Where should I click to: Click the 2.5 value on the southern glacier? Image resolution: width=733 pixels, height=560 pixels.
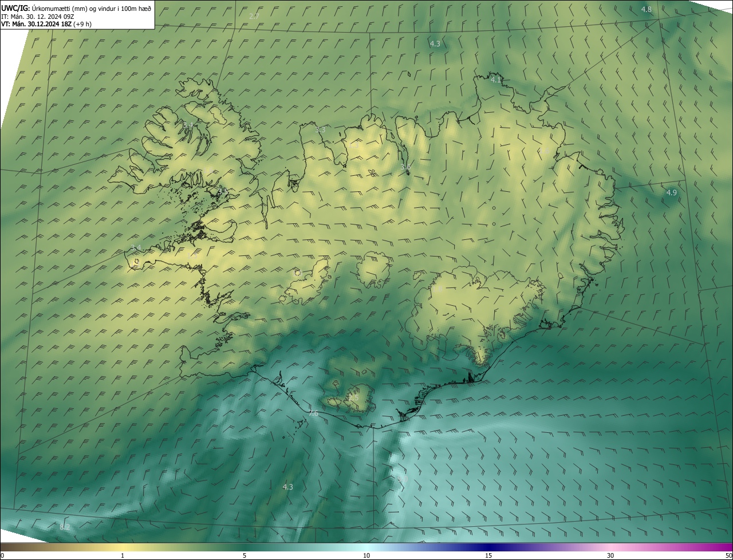[x=353, y=398]
